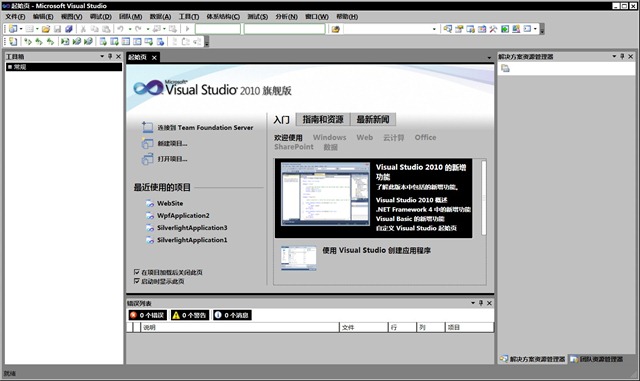
Task: Close the Start Page tab with X
Action: point(154,58)
